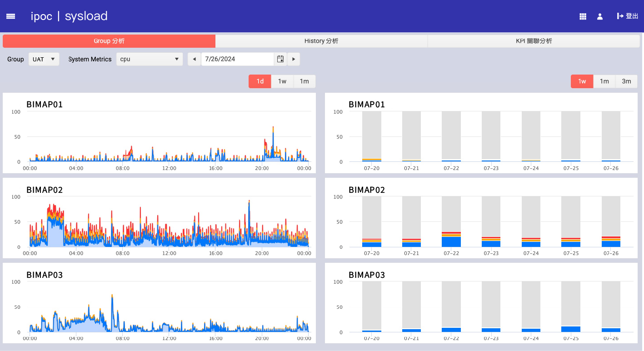Image resolution: width=644 pixels, height=351 pixels.
Task: Switch to History 分析 tab
Action: tap(321, 41)
